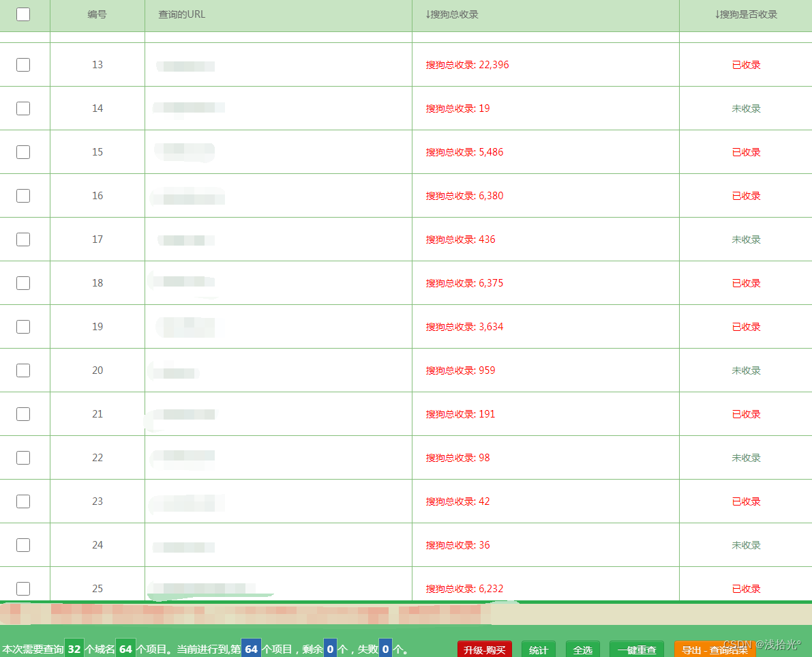
Task: Enable the checkbox for row 17
Action: [23, 239]
